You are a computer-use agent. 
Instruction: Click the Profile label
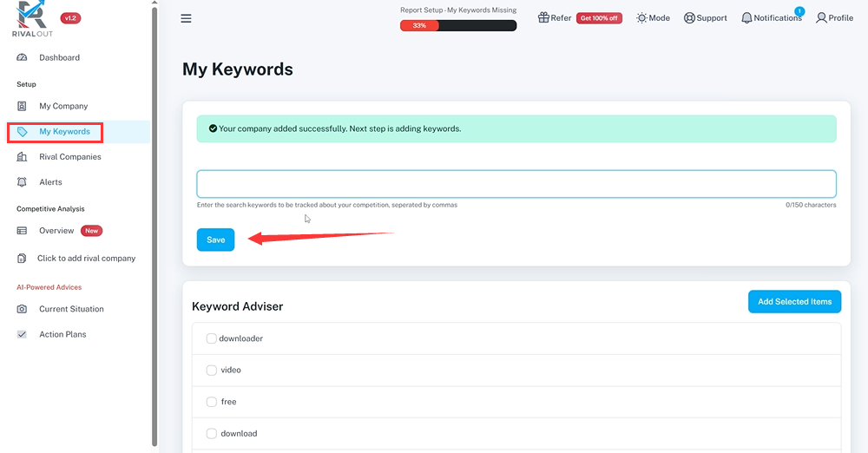pos(840,17)
